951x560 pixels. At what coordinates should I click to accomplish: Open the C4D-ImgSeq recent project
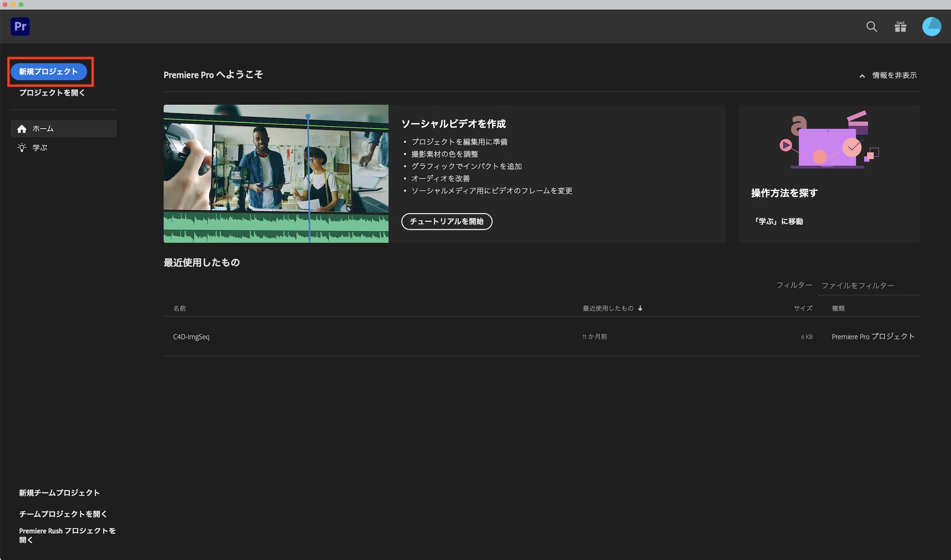(x=192, y=337)
